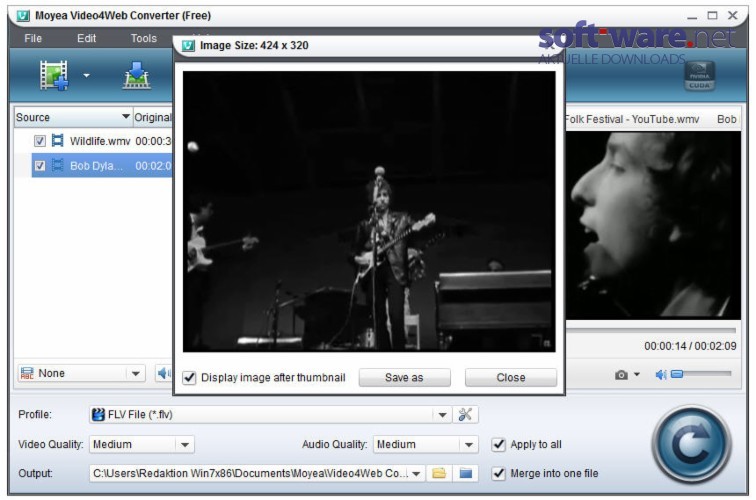Viewport: 756px width, 500px height.
Task: Open the Audio Quality Medium dropdown
Action: pos(426,445)
